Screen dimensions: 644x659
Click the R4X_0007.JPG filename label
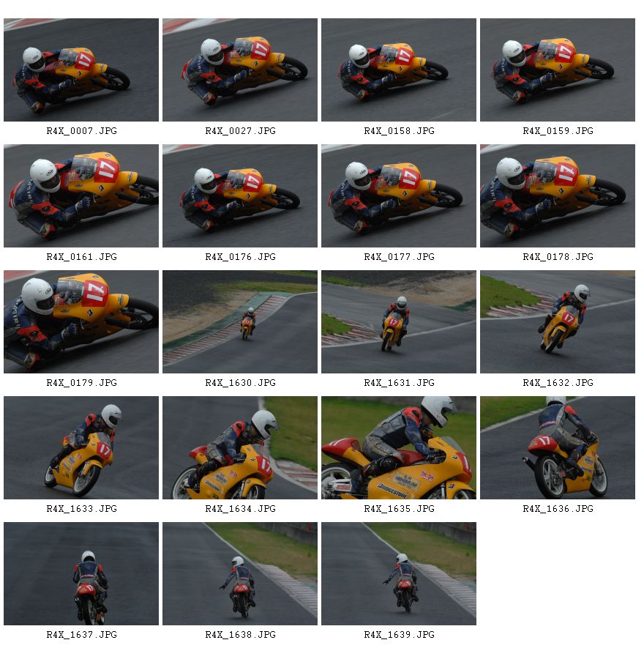(81, 131)
